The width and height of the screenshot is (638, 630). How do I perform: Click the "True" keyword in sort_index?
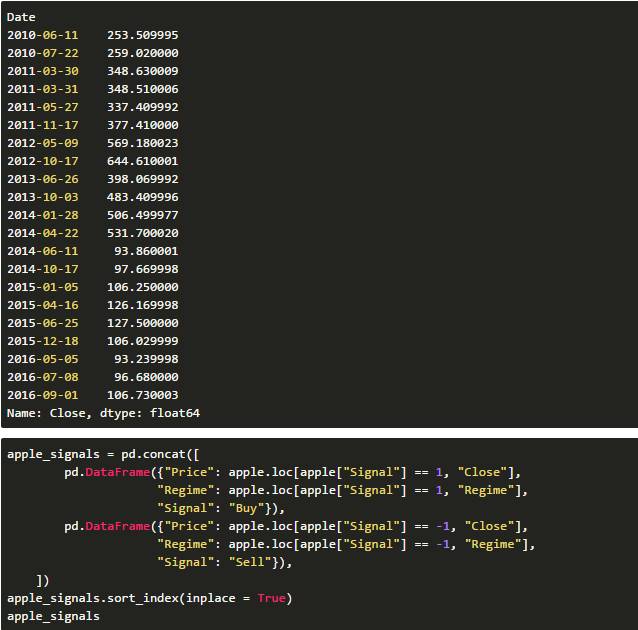click(271, 599)
